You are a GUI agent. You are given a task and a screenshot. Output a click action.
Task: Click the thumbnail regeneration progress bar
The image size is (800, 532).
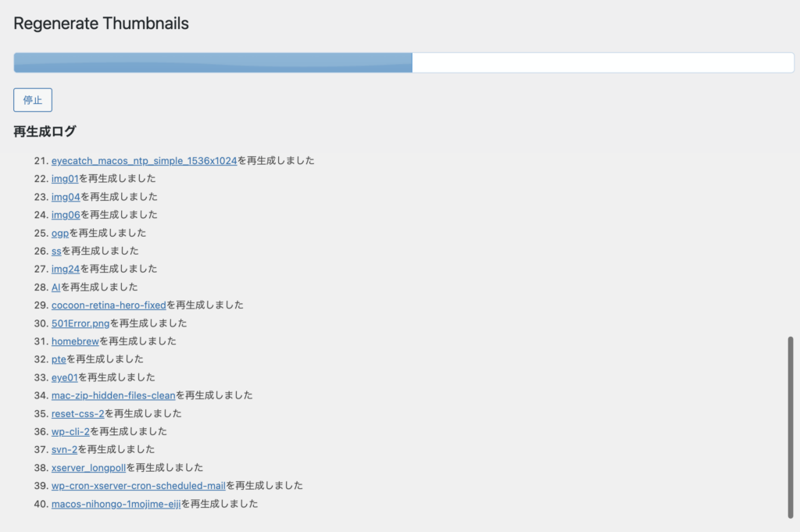tap(404, 62)
